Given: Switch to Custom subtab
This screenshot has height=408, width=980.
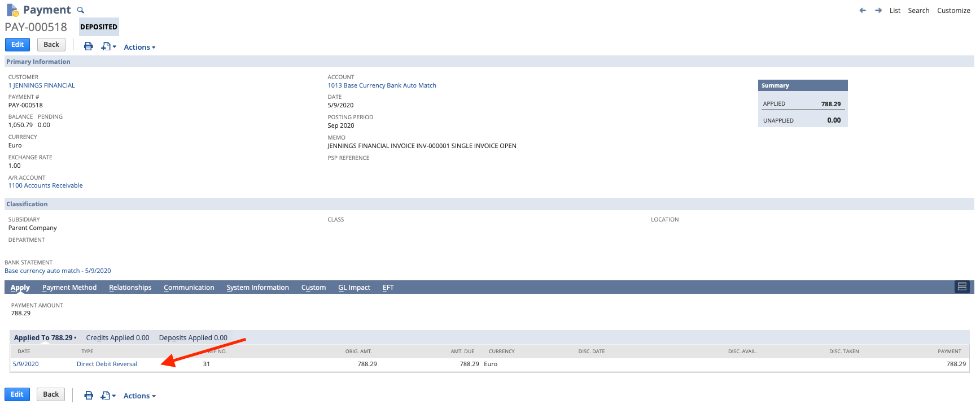Looking at the screenshot, I should pyautogui.click(x=313, y=288).
